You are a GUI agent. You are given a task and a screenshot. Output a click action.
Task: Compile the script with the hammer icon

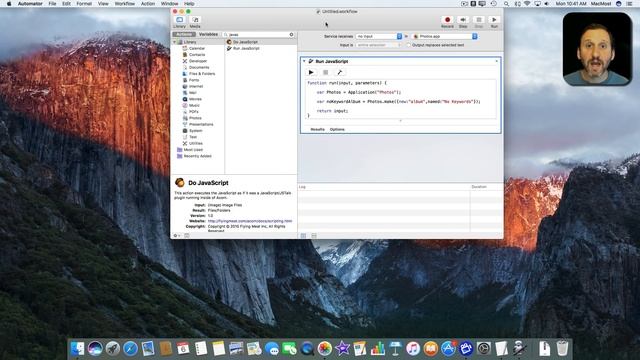[340, 72]
